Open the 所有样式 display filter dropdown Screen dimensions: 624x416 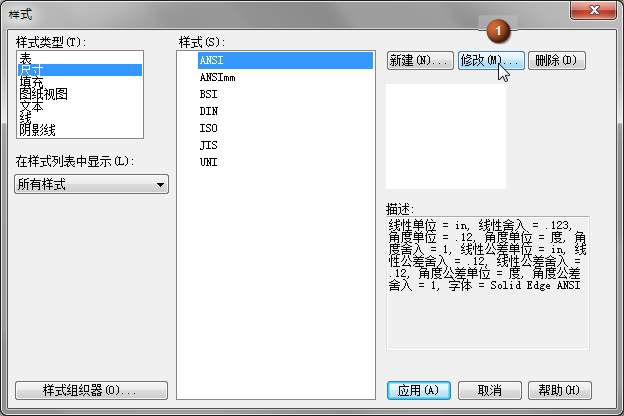[91, 184]
